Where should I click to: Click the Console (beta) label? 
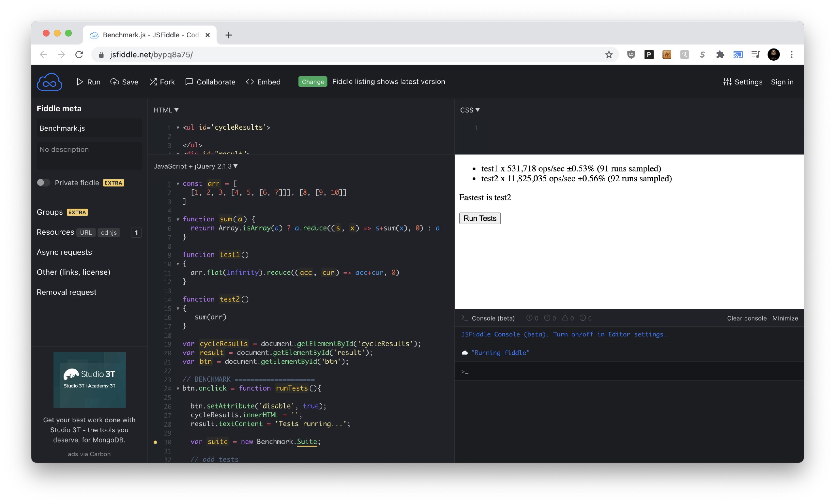[493, 318]
